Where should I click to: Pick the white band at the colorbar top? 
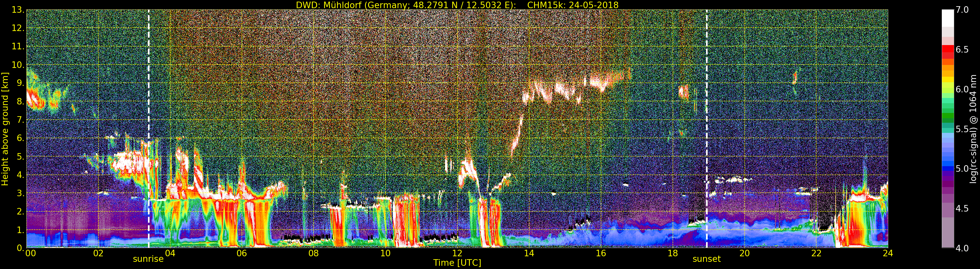948,18
